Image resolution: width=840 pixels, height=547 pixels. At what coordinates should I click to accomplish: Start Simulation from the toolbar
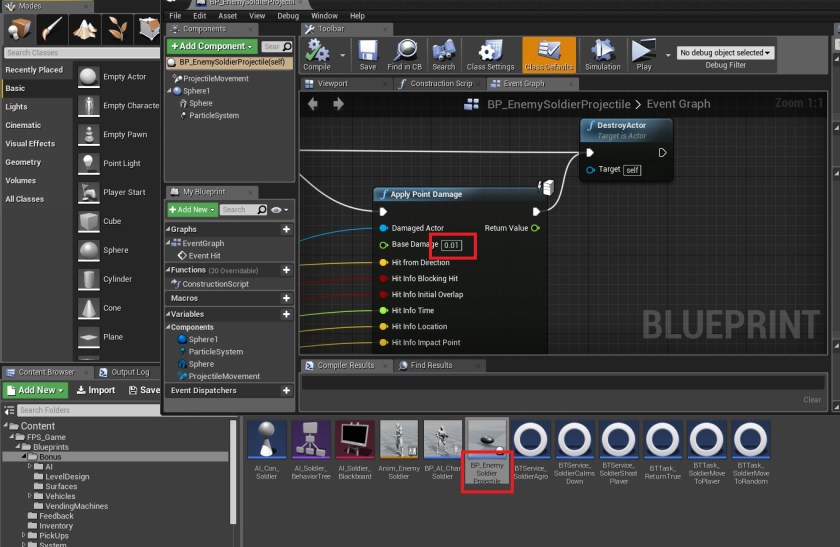point(602,53)
